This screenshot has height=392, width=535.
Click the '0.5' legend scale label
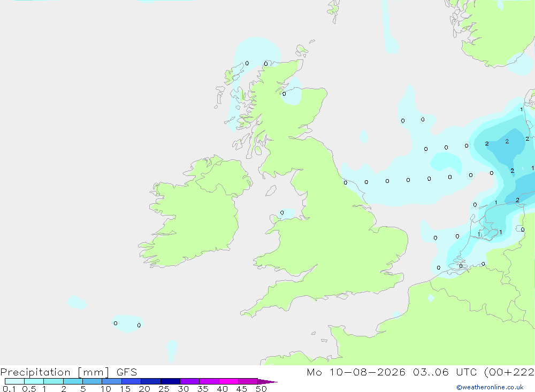(x=29, y=389)
